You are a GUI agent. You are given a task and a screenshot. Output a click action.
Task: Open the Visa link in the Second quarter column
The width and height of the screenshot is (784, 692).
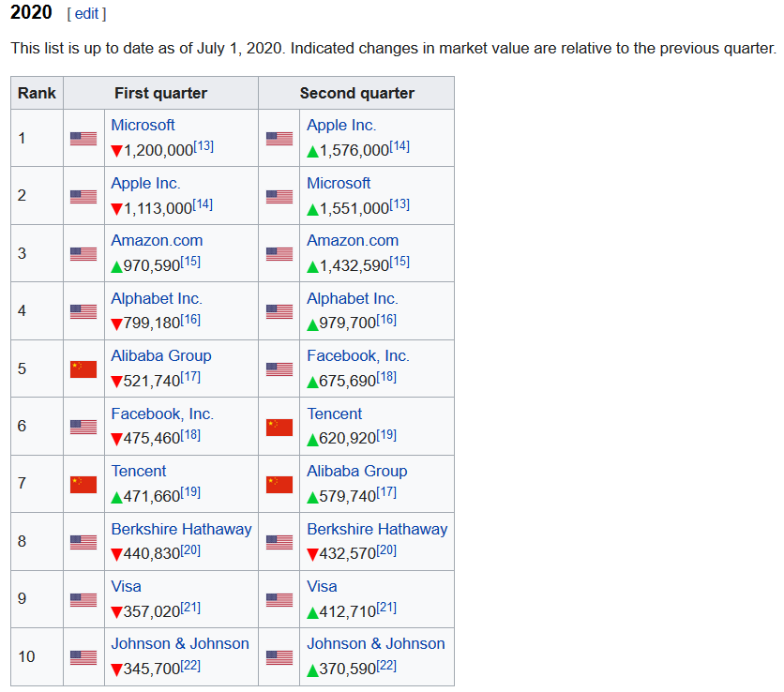point(322,586)
